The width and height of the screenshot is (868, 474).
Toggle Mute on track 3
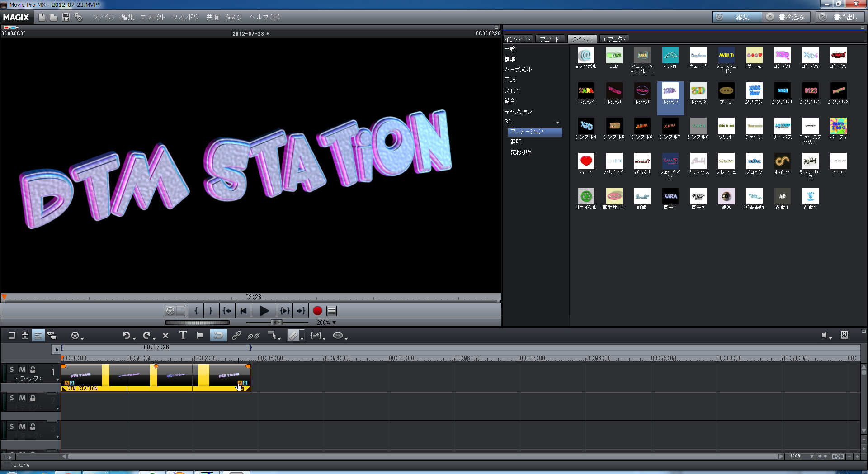point(22,427)
